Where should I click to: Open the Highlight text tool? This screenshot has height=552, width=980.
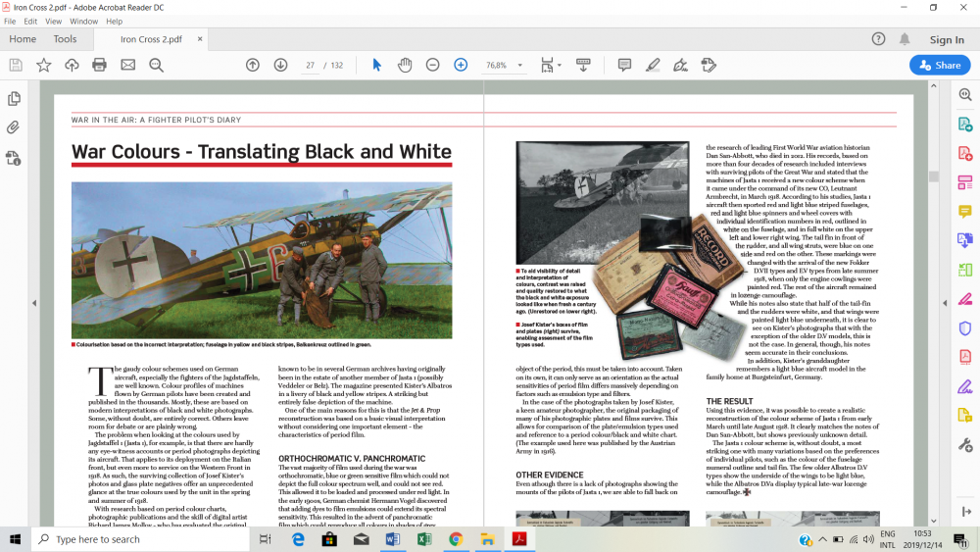653,65
